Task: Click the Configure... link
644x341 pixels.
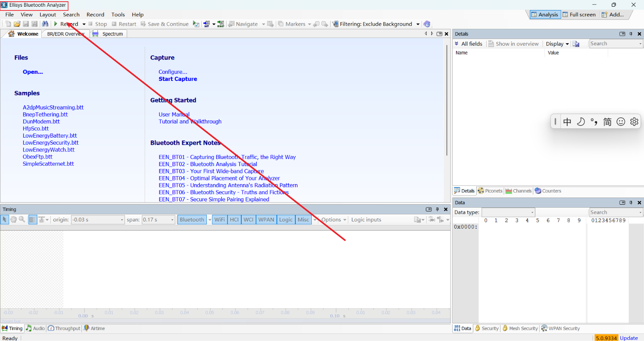Action: tap(173, 72)
